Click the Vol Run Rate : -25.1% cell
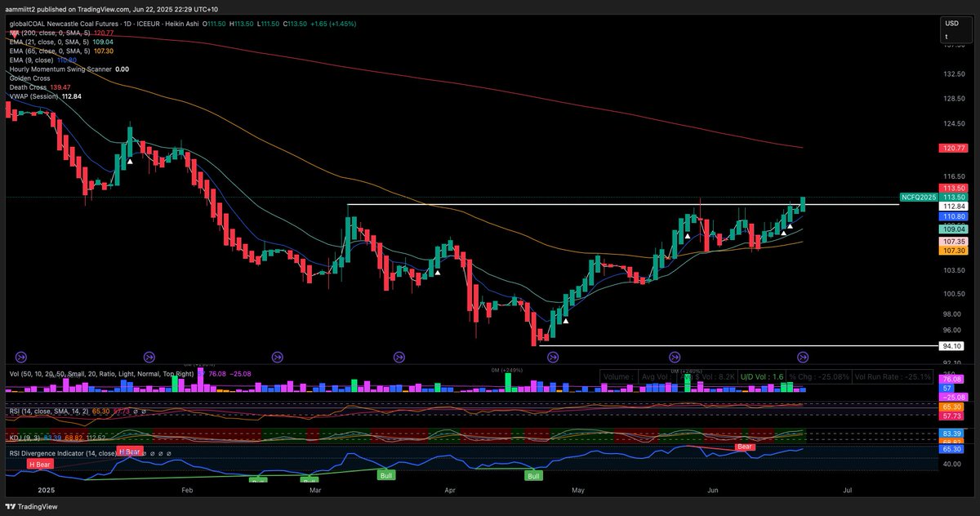This screenshot has height=516, width=980. pyautogui.click(x=894, y=377)
